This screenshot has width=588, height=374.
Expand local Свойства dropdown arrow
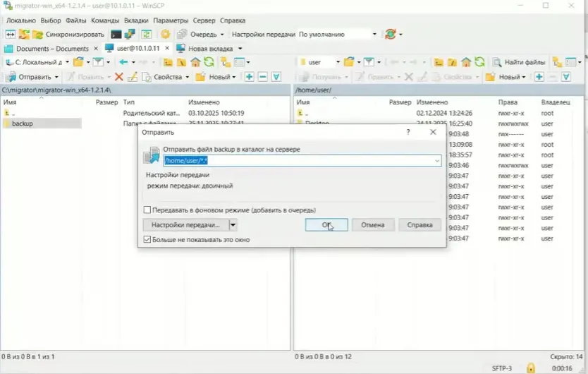pos(187,77)
